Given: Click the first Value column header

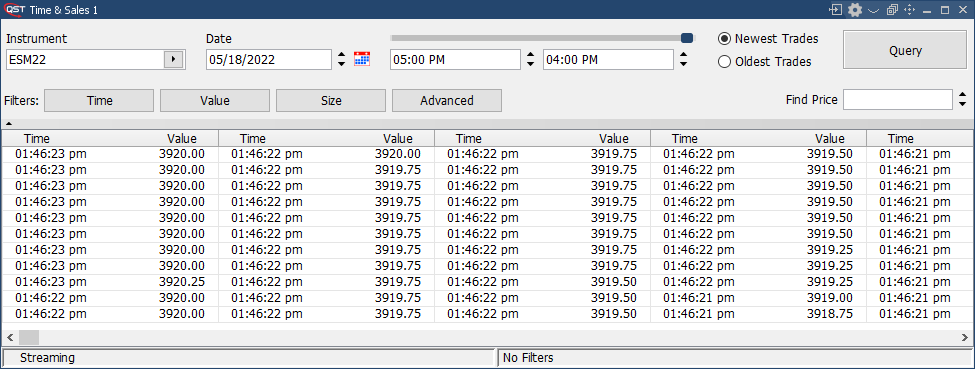Looking at the screenshot, I should pyautogui.click(x=182, y=139).
